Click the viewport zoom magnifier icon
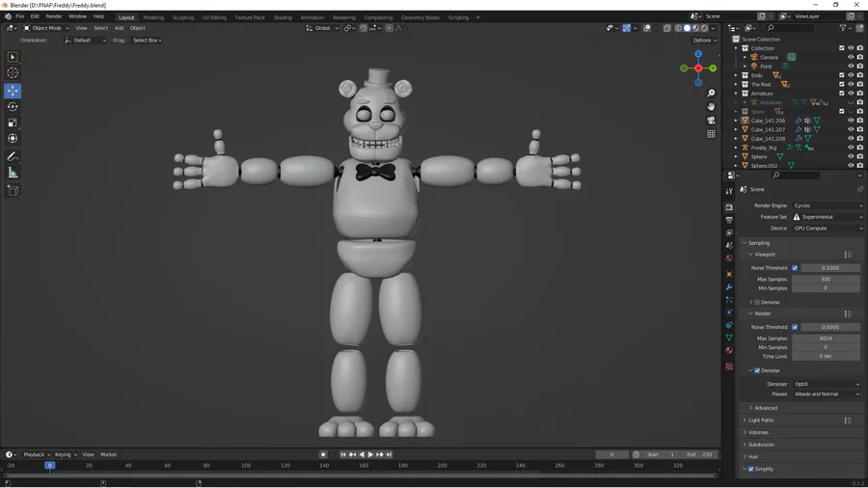This screenshot has height=488, width=868. coord(712,93)
